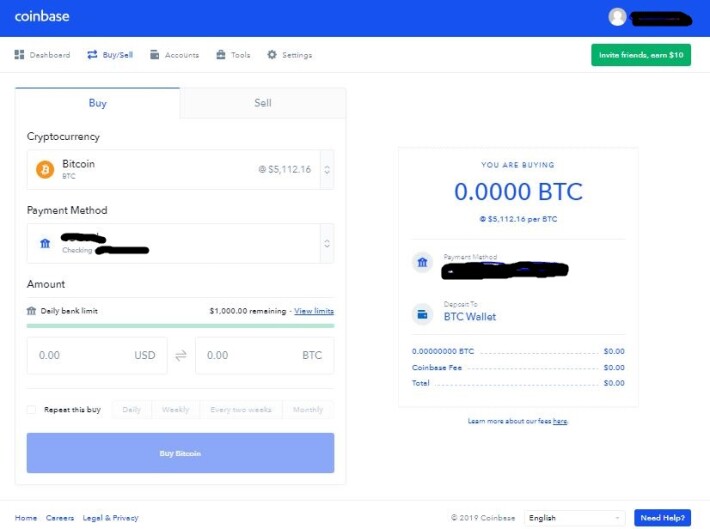Click '@ $5,112.16 per BTC' in summary

click(x=518, y=219)
